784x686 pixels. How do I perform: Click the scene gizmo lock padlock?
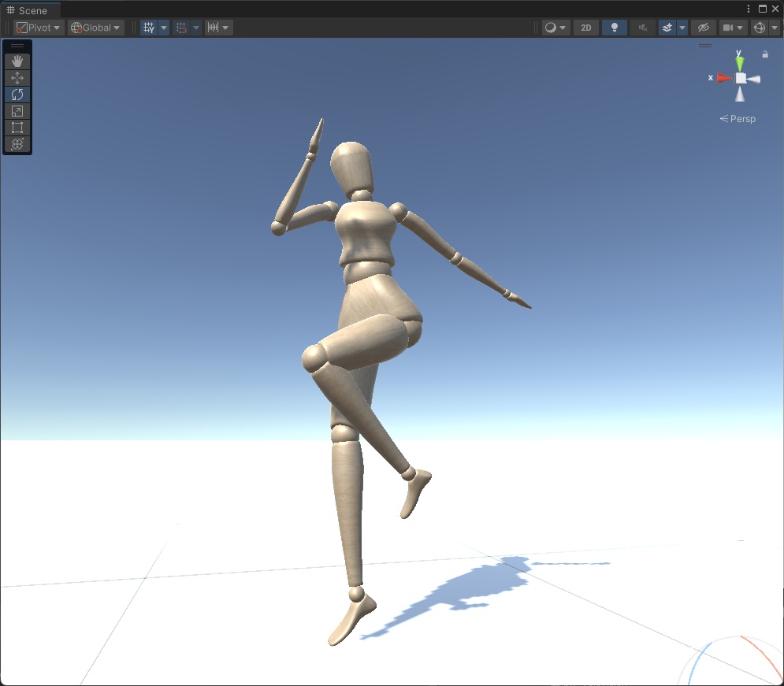pyautogui.click(x=764, y=54)
